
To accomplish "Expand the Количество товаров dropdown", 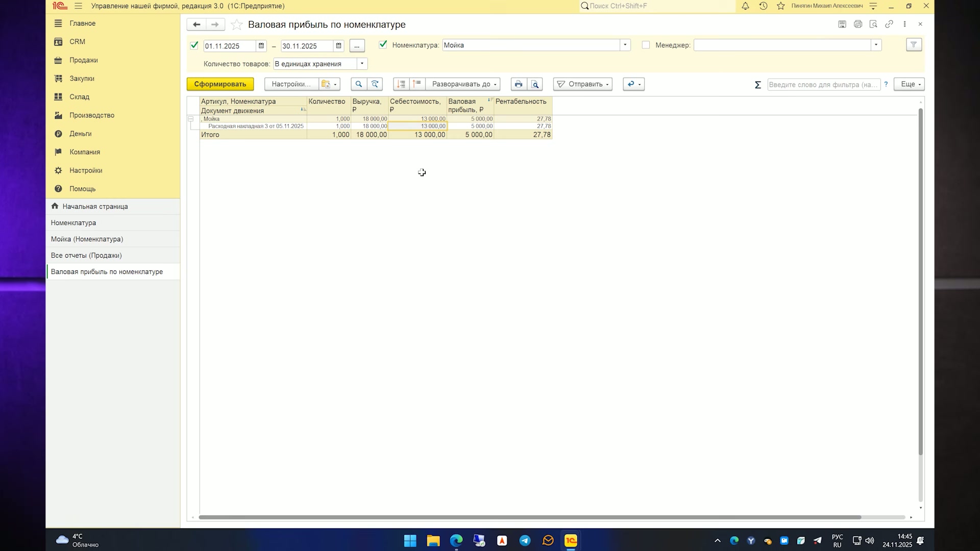I will click(x=362, y=64).
